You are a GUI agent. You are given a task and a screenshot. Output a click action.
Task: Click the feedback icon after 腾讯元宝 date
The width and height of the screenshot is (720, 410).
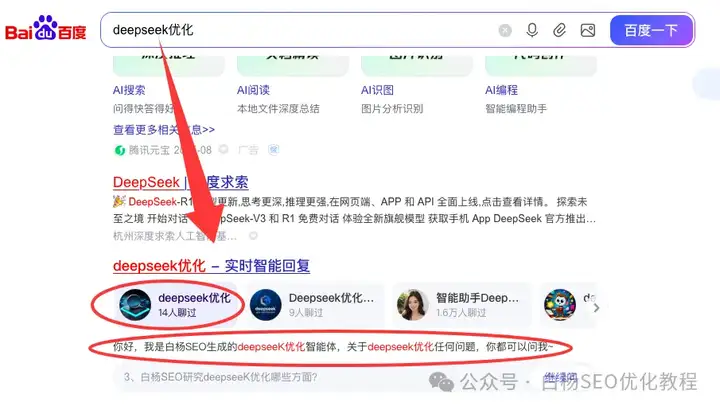[224, 150]
